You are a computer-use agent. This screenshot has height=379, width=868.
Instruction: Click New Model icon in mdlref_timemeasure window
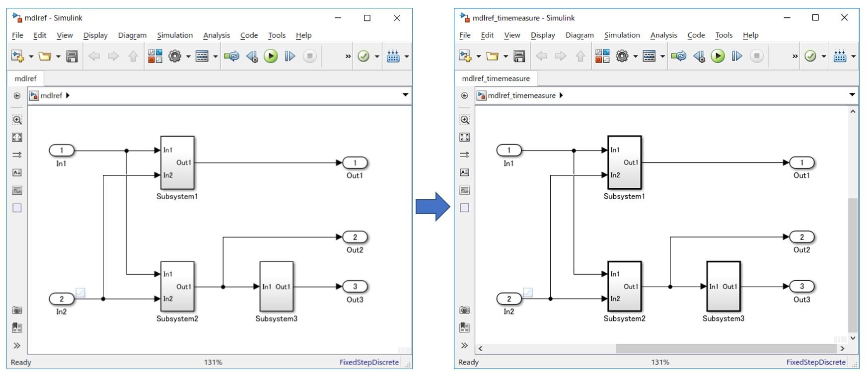click(465, 56)
